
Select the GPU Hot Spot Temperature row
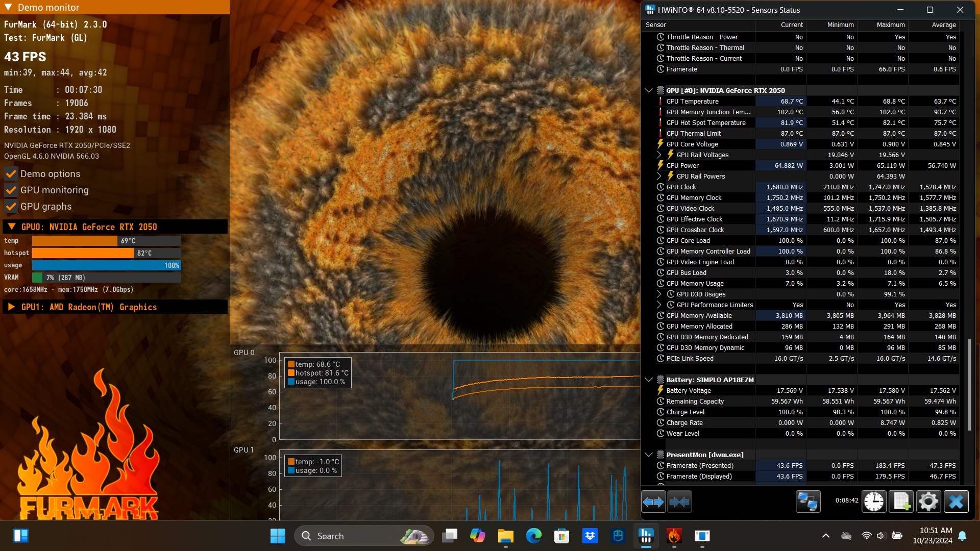(x=800, y=122)
